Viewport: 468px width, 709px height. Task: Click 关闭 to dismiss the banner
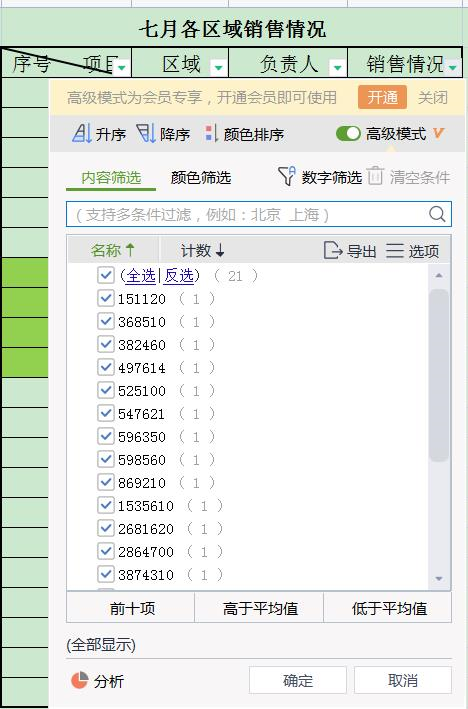433,97
